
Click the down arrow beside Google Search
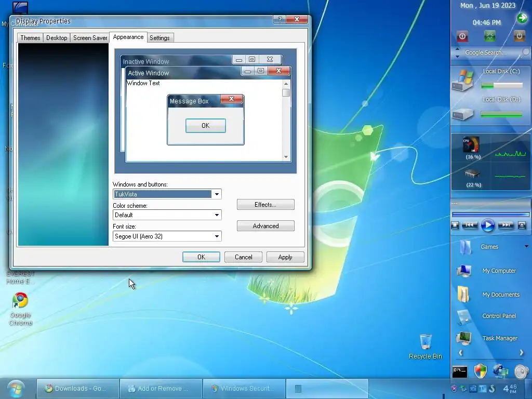click(x=457, y=56)
